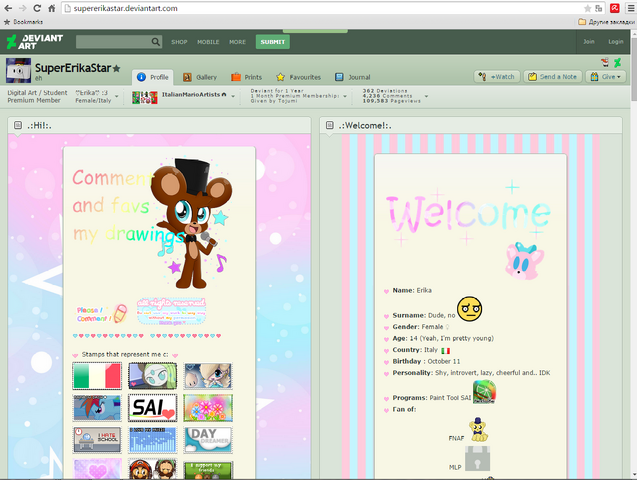This screenshot has height=480, width=637.
Task: Click the Bookmarks bar star item
Action: (x=23, y=22)
